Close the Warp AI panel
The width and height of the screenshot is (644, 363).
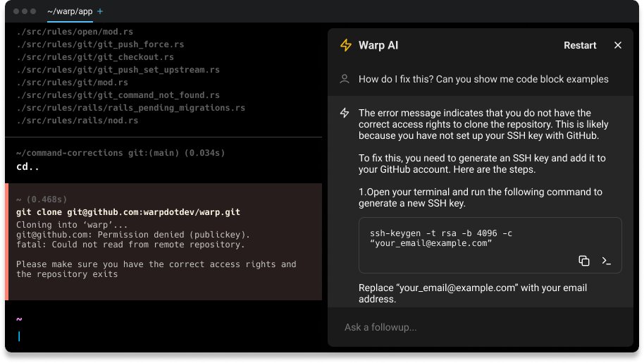pos(617,45)
